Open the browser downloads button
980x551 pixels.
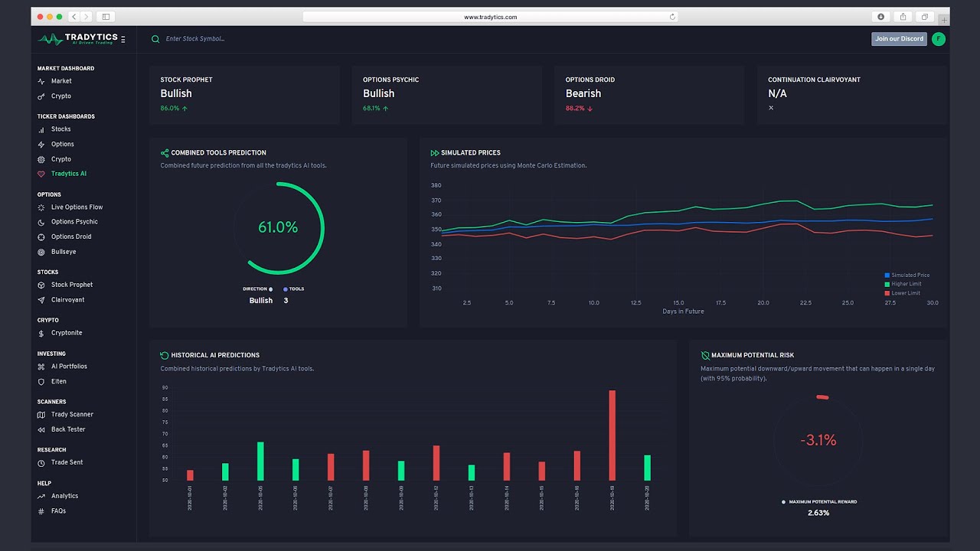coord(881,17)
